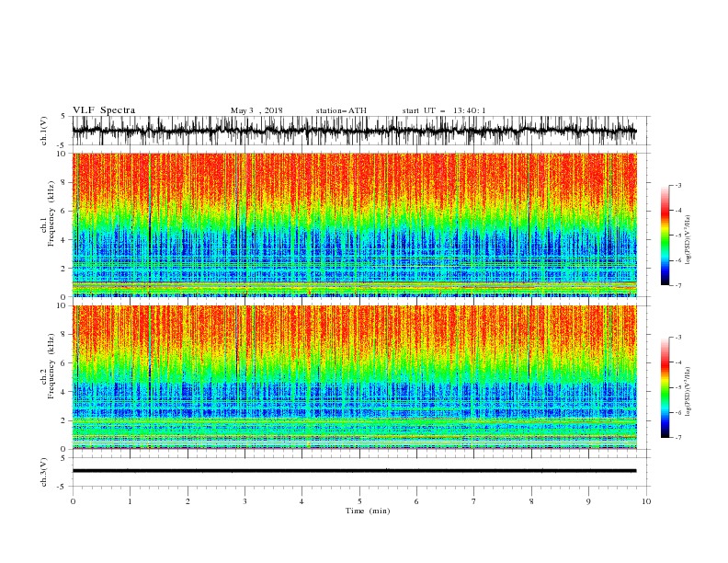Image resolution: width=728 pixels, height=563 pixels.
Task: Click the ch.2 spectrogram "2" kHz tick label
Action: click(64, 419)
